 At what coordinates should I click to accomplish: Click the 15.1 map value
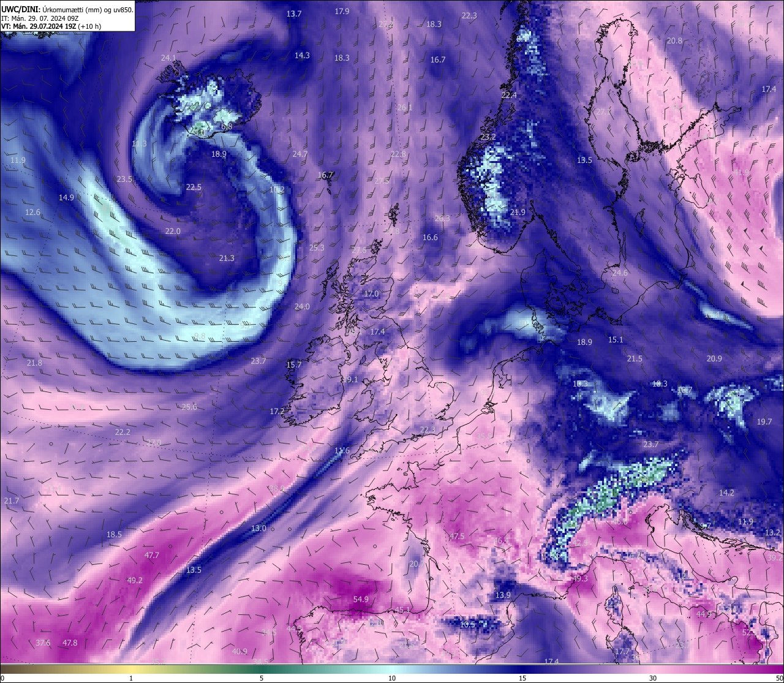[x=616, y=339]
